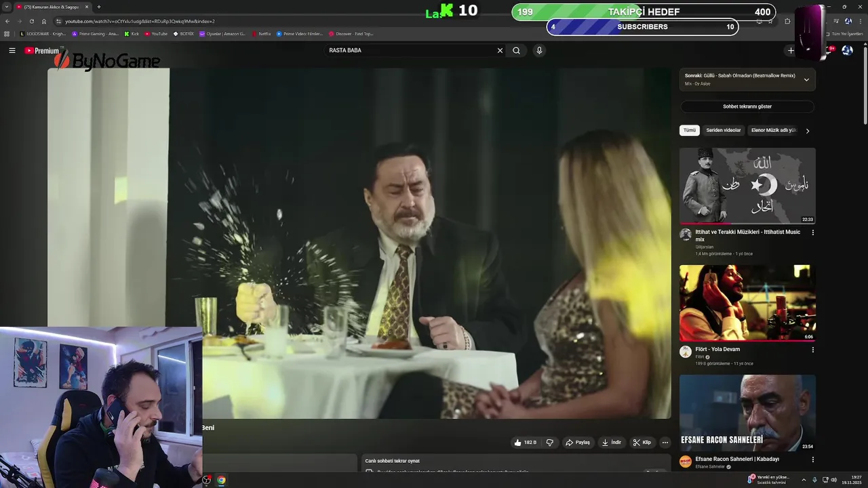Open Efsane Sahneler channel avatar
The height and width of the screenshot is (488, 868).
(686, 462)
